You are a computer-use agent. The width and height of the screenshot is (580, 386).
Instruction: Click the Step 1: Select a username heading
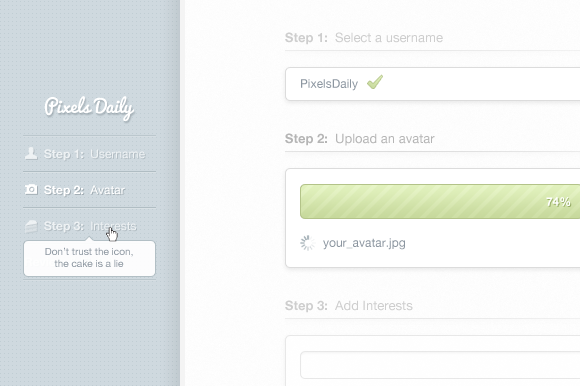364,38
